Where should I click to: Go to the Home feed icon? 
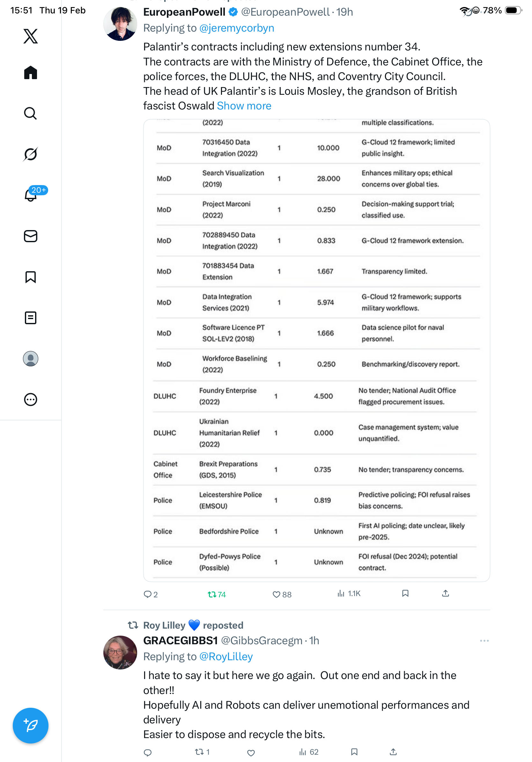[31, 73]
